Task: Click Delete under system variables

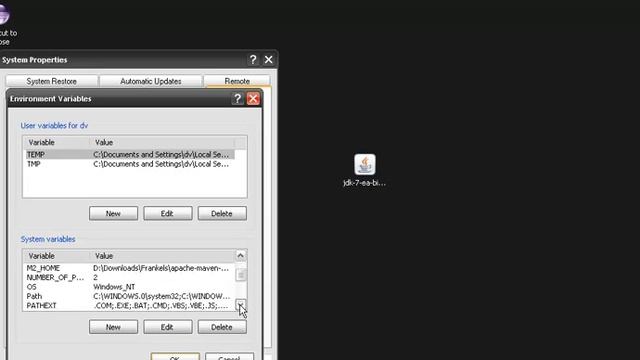Action: pos(222,327)
